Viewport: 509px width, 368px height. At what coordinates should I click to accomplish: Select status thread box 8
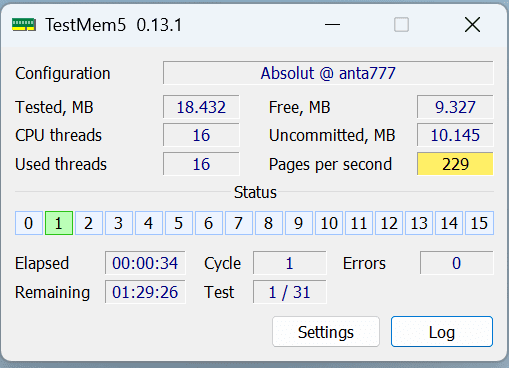(x=269, y=223)
